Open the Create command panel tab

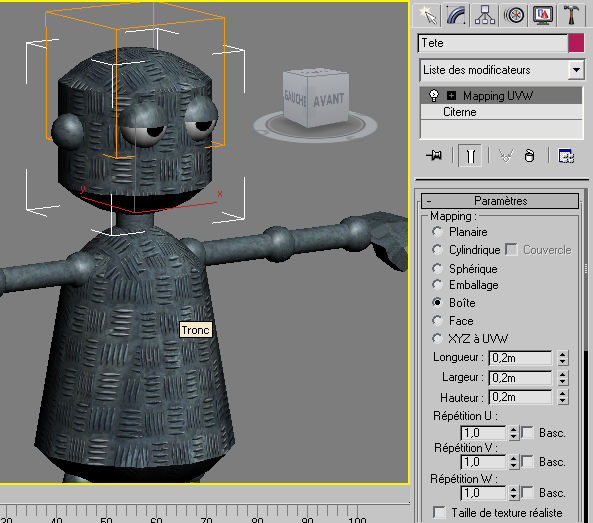tap(427, 15)
